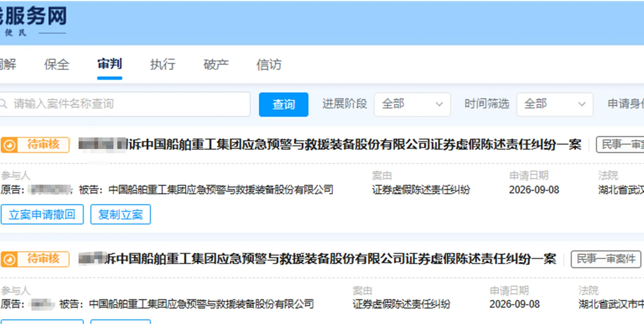Click the first case's date 2026-09-08
The image size is (644, 327).
click(534, 190)
